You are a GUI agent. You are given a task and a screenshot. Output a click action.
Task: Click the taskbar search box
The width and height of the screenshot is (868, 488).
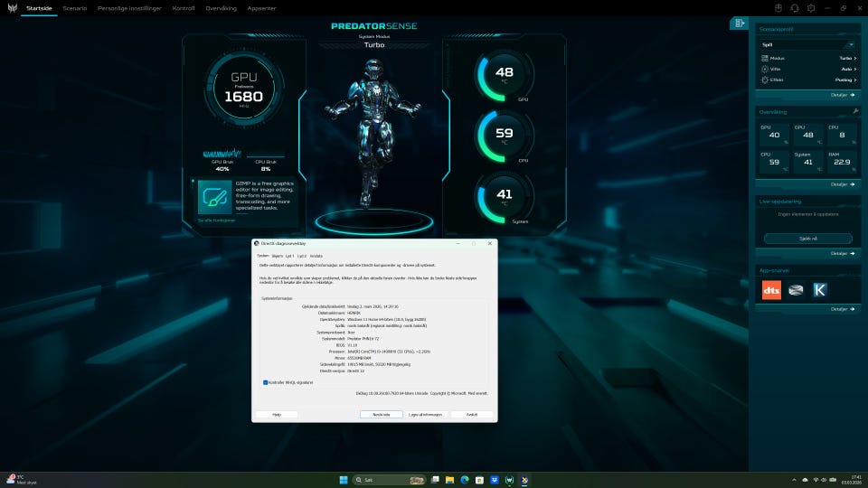tap(389, 480)
